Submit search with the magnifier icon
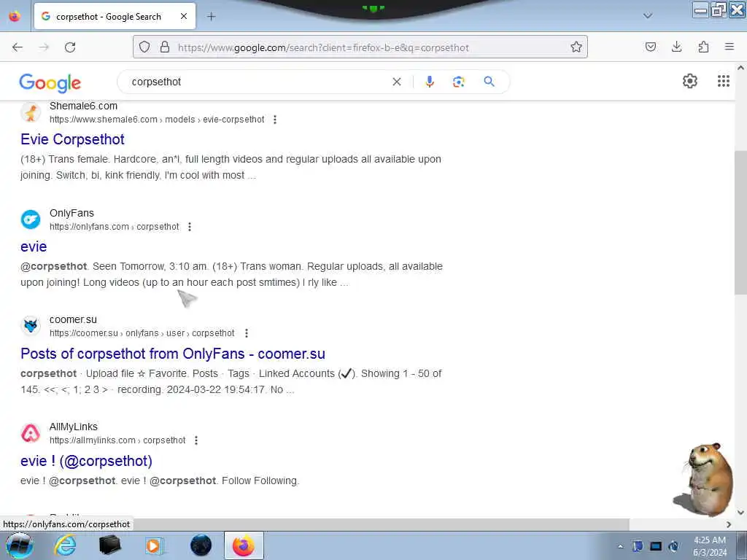This screenshot has height=560, width=747. [489, 82]
